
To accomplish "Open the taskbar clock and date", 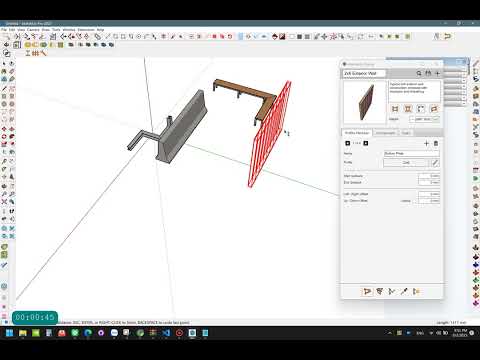I will (460, 333).
